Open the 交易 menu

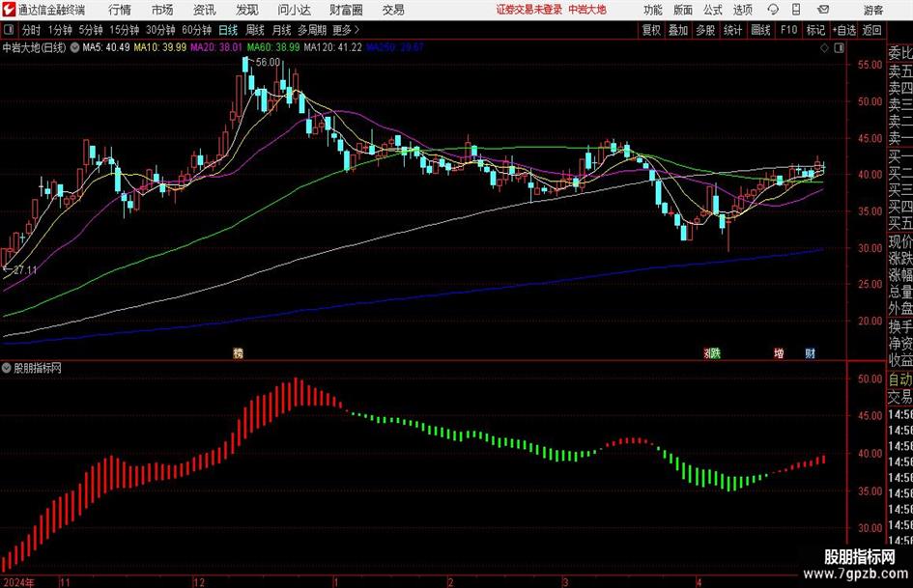[393, 10]
